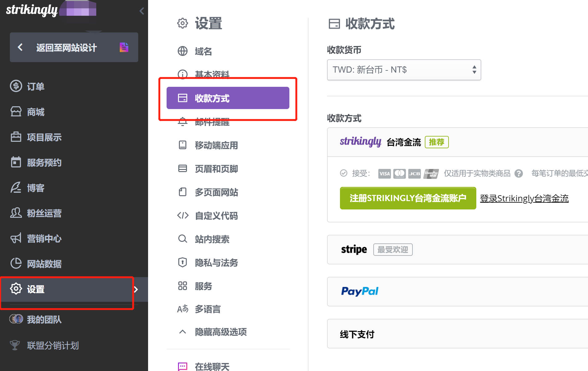Expand the 线下支付 payment option
588x371 pixels.
pos(458,334)
